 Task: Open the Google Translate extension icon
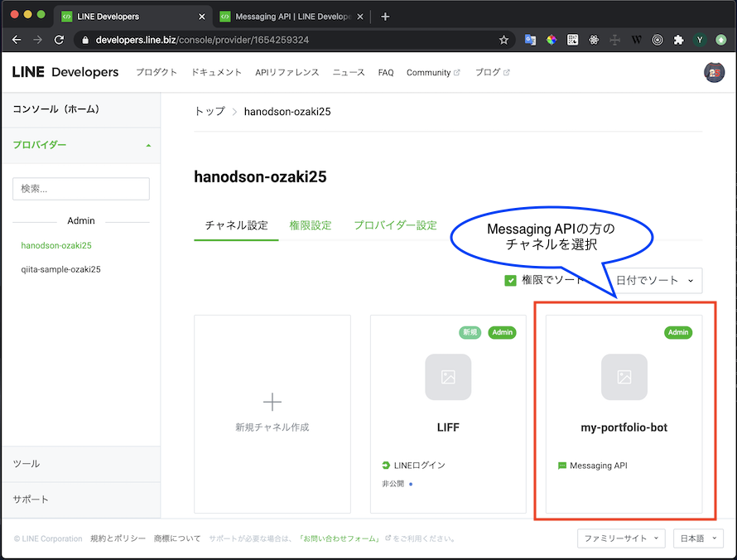coord(530,40)
